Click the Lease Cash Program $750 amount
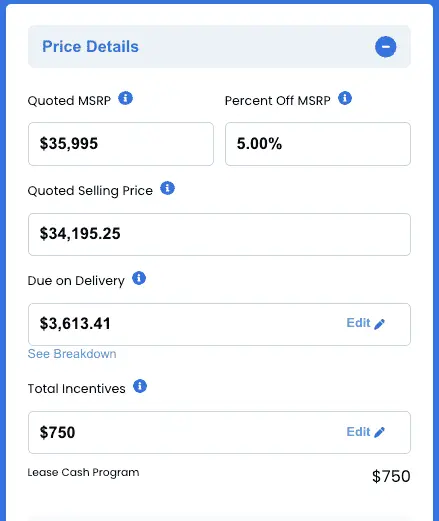The height and width of the screenshot is (521, 439). pyautogui.click(x=391, y=476)
